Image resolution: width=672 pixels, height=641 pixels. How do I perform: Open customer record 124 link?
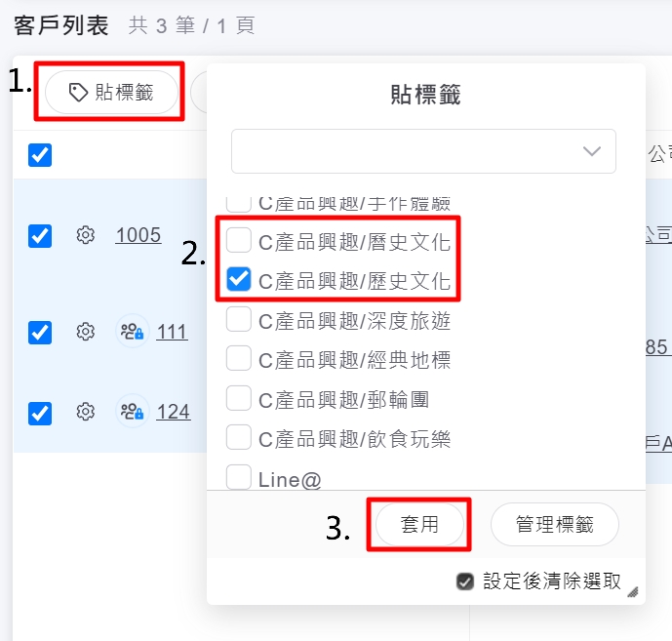click(x=174, y=412)
